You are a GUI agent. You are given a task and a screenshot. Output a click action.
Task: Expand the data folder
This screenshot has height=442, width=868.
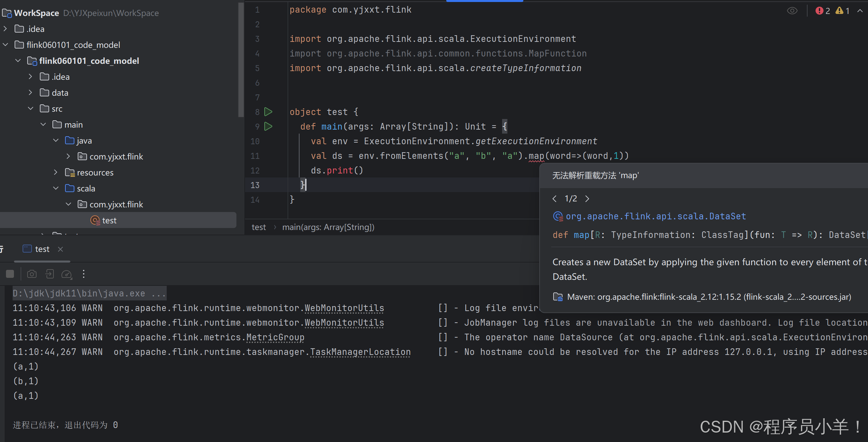(31, 92)
